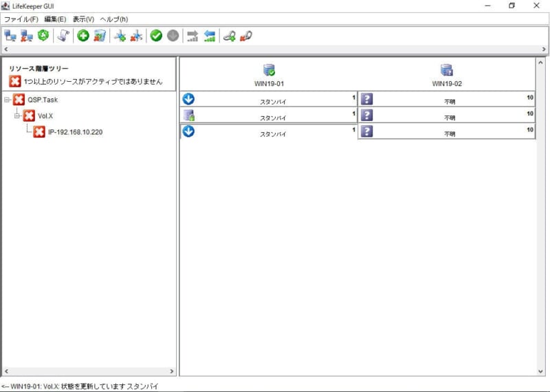
Task: Open the log viewer scroll icon
Action: [63, 36]
